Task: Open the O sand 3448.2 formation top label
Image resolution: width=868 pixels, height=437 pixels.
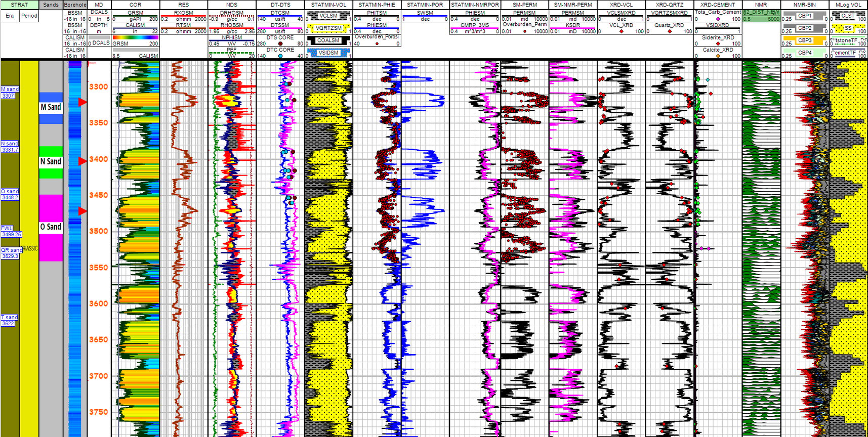Action: coord(10,194)
